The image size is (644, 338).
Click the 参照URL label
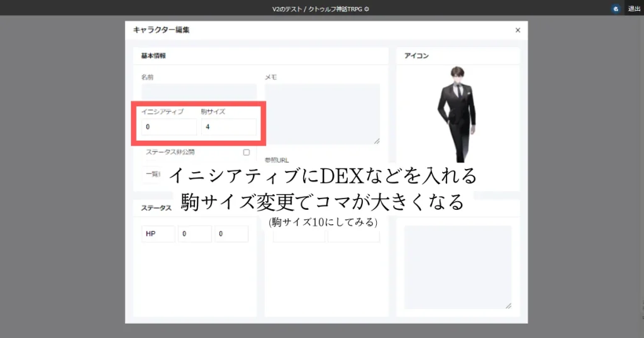pos(277,160)
